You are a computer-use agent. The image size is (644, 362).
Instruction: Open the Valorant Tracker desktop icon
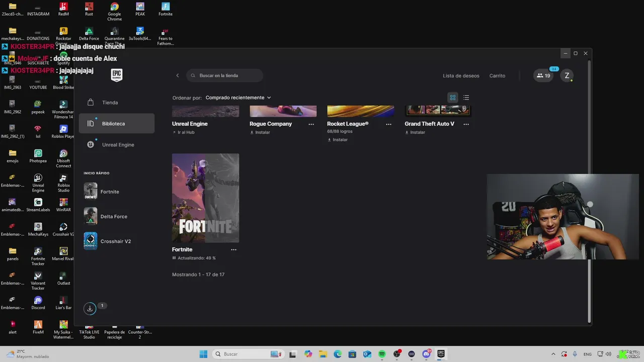(38, 281)
